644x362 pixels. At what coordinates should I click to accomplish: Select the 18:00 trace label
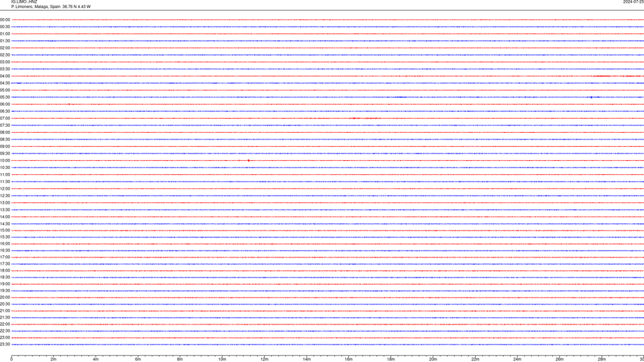coord(5,271)
